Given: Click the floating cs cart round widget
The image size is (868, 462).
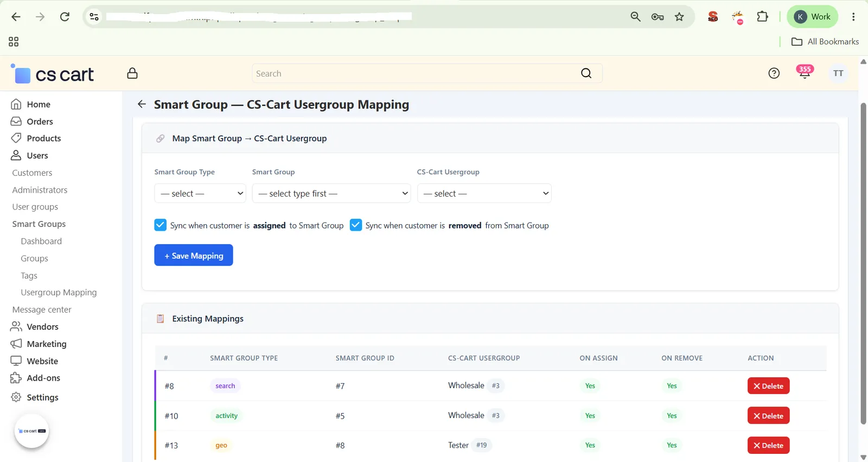Looking at the screenshot, I should (x=31, y=431).
